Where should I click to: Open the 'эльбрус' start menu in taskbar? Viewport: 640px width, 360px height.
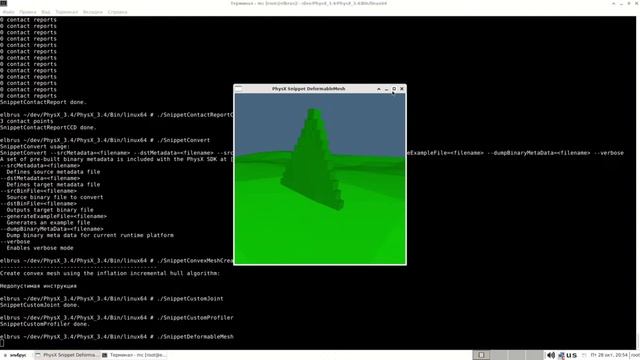point(15,355)
